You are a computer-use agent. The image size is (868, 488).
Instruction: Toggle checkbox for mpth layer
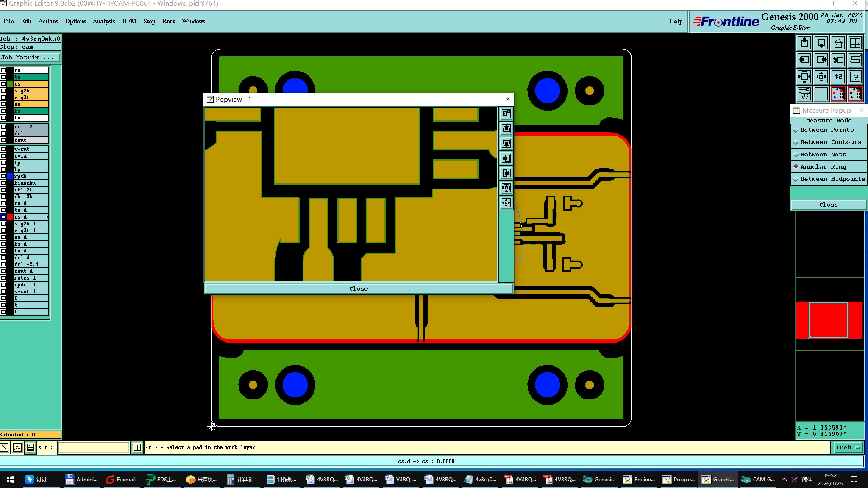pos(3,176)
